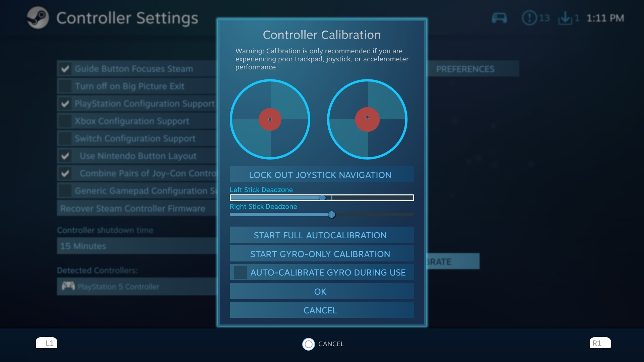Image resolution: width=644 pixels, height=362 pixels.
Task: Click the right joystick calibration circle
Action: pyautogui.click(x=367, y=119)
